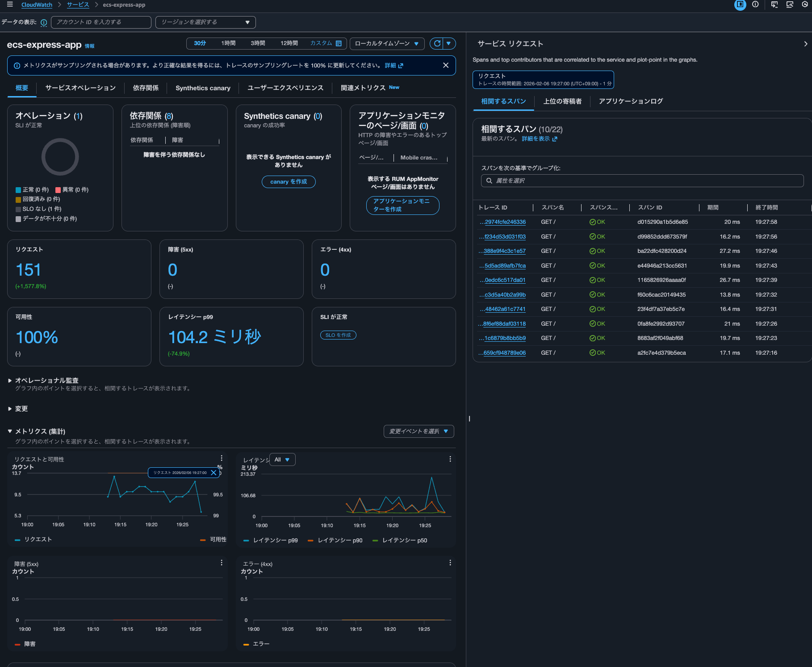Image resolution: width=812 pixels, height=667 pixels.
Task: Click the canary を作成 button
Action: click(289, 182)
